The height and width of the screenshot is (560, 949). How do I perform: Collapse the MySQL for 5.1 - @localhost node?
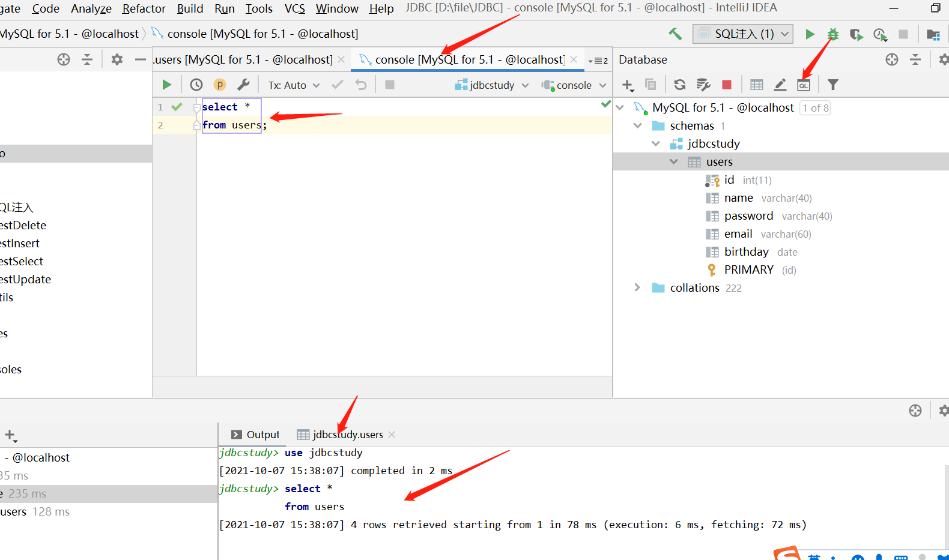(620, 107)
